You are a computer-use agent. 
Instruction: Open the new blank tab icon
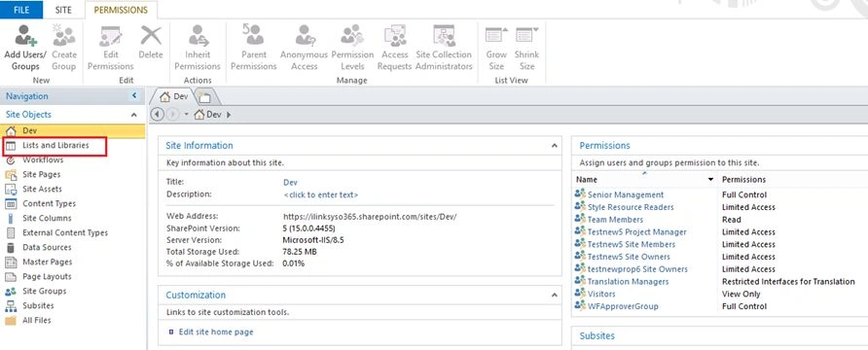(205, 98)
